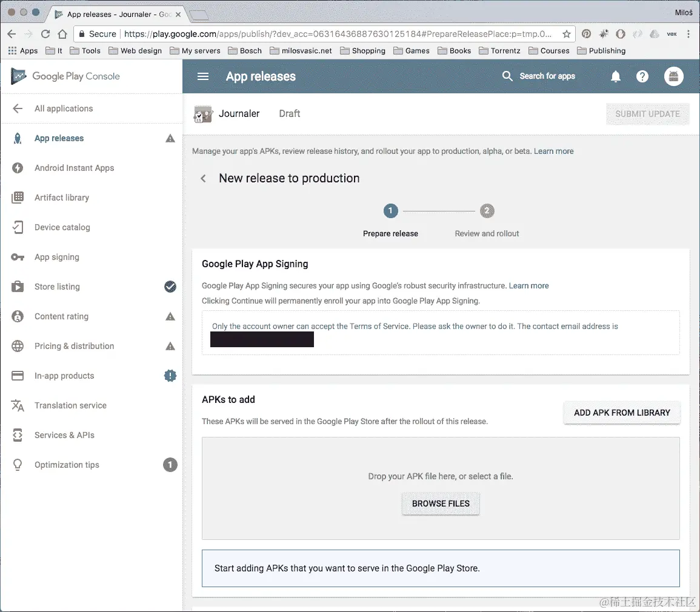Click the All applications back arrow
700x612 pixels.
click(x=18, y=108)
